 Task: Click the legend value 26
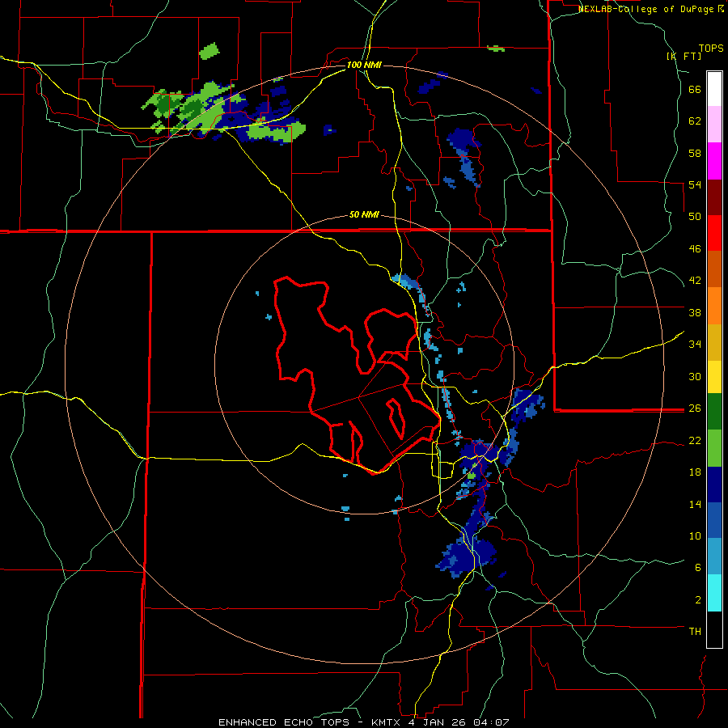coord(695,408)
